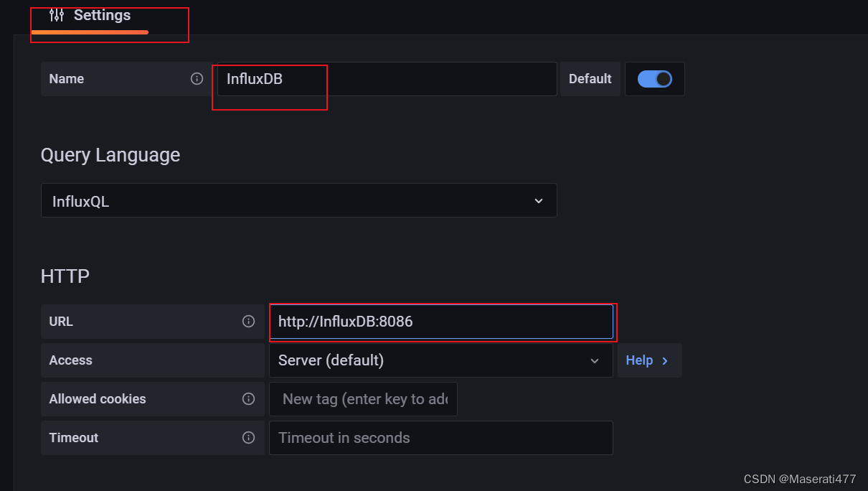Toggle the Default data source switch
Image resolution: width=868 pixels, height=491 pixels.
click(654, 79)
